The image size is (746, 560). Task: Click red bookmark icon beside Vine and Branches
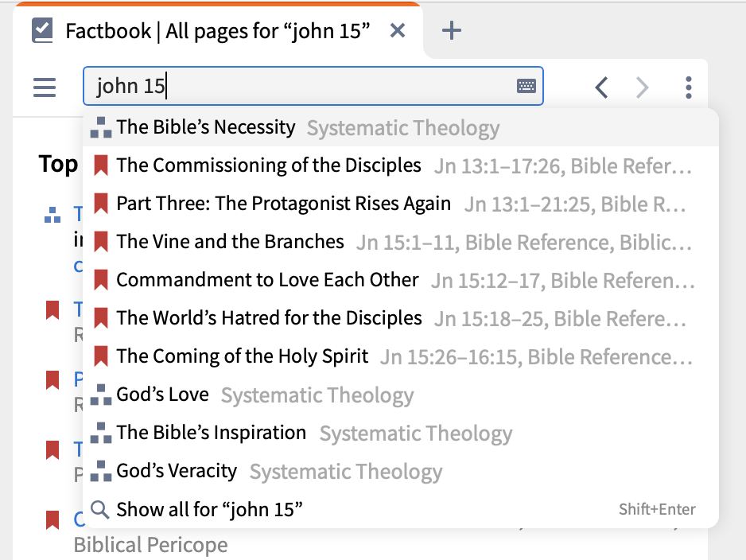point(101,242)
